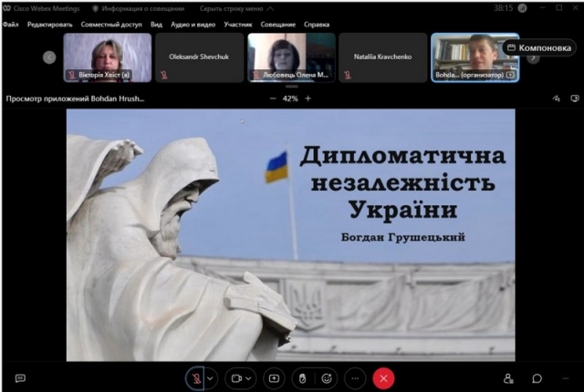Open the Совместный доступ menu
Viewport: 584px width, 392px height.
(x=111, y=25)
